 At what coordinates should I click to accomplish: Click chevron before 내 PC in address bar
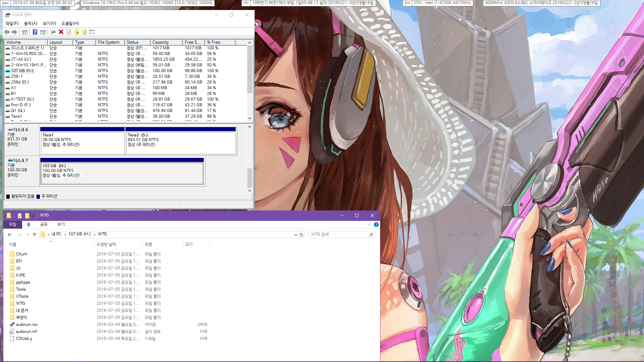pyautogui.click(x=48, y=234)
